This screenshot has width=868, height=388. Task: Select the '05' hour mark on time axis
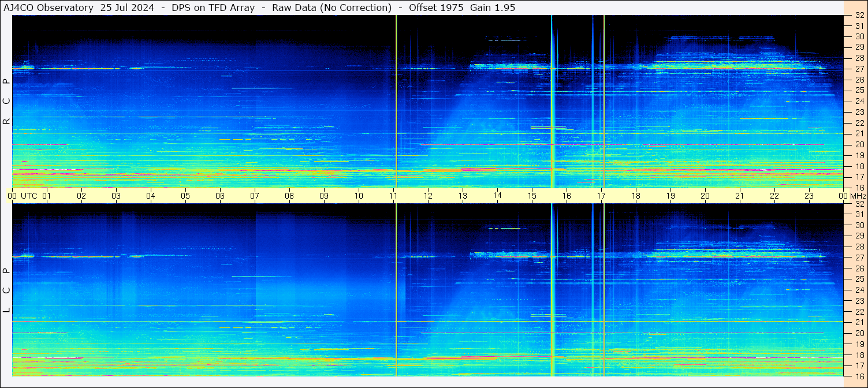185,196
